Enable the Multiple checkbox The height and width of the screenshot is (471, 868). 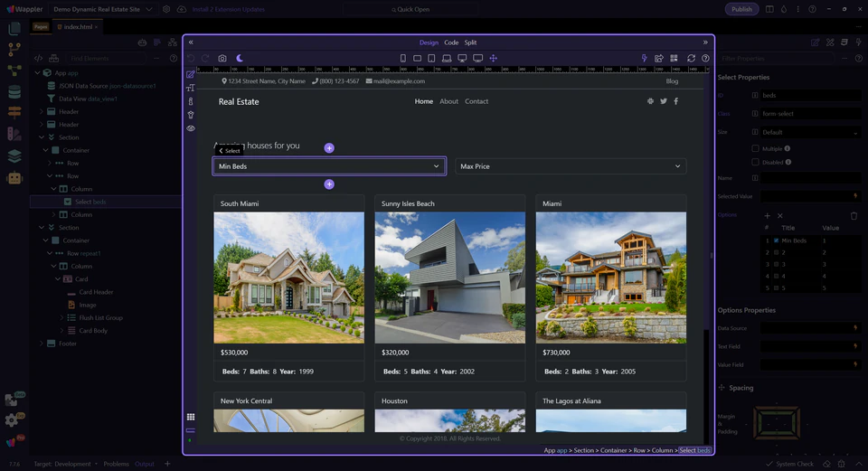tap(756, 148)
